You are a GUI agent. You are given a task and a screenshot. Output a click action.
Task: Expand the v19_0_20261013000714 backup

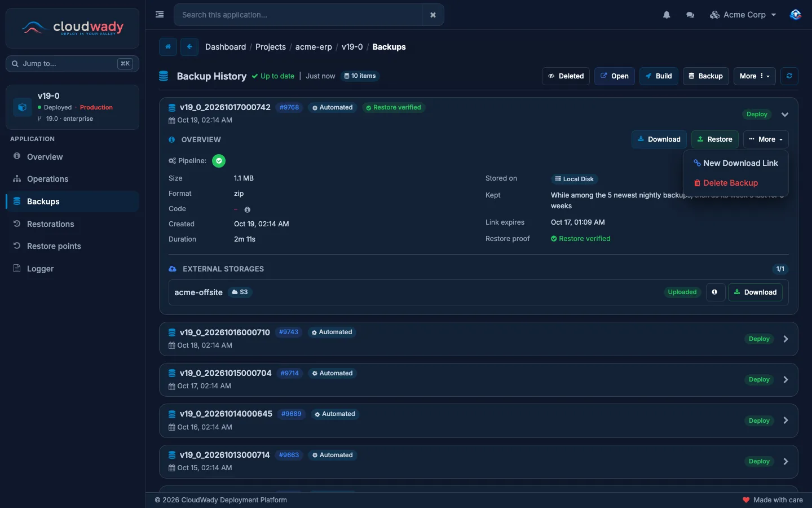[x=785, y=462]
